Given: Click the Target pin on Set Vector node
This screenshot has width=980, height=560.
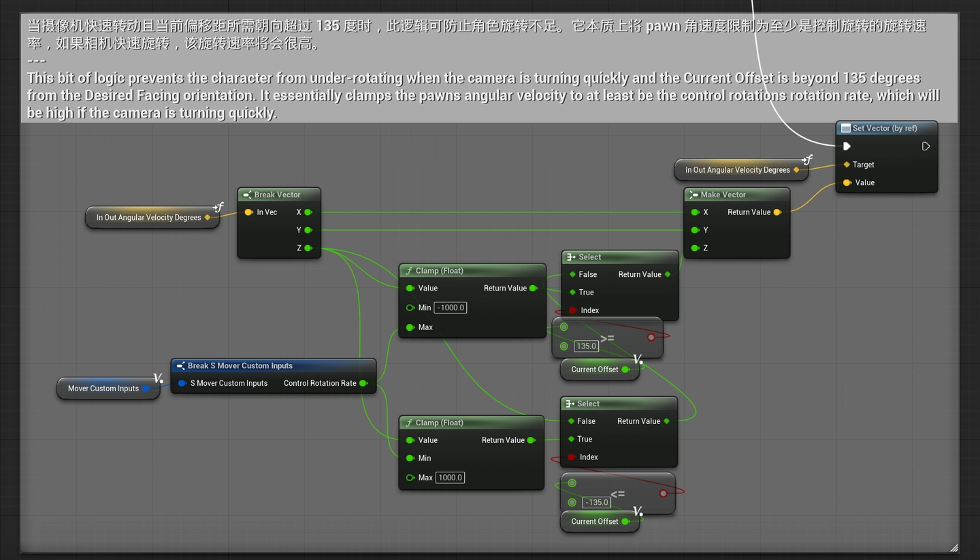Looking at the screenshot, I should point(847,165).
